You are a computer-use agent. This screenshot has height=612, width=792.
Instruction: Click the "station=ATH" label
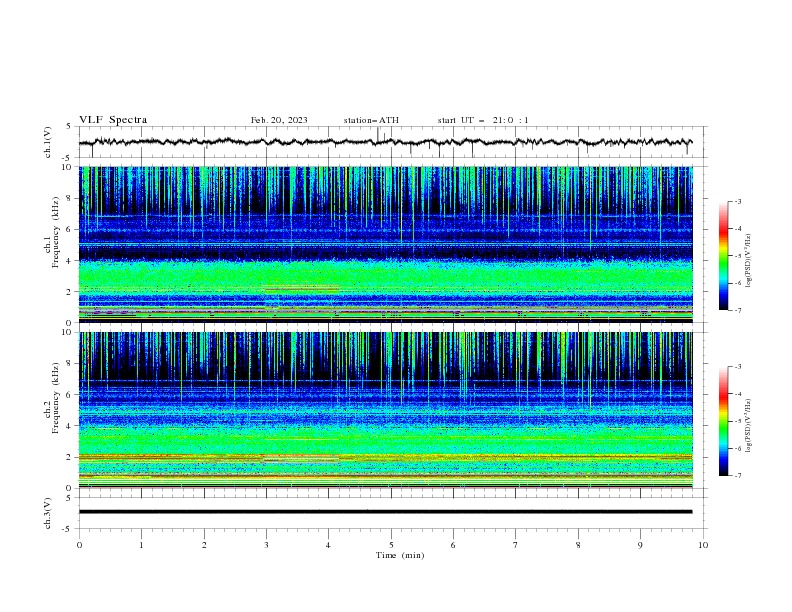(371, 120)
